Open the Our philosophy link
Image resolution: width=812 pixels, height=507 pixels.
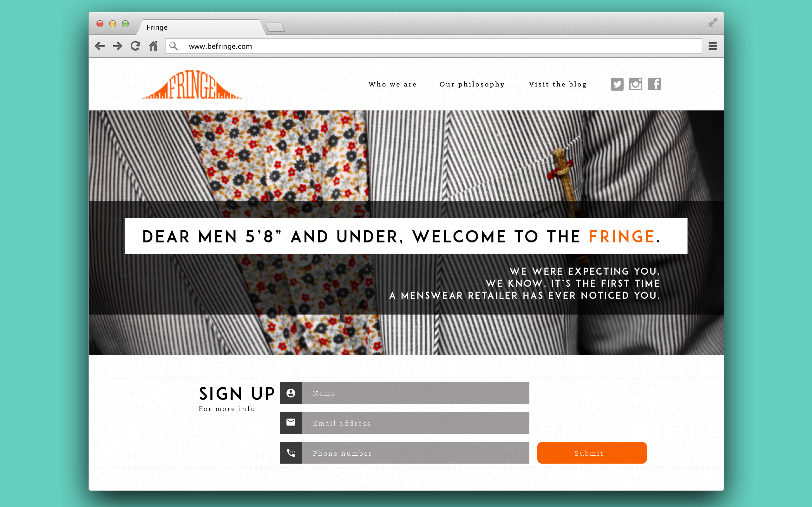click(472, 85)
